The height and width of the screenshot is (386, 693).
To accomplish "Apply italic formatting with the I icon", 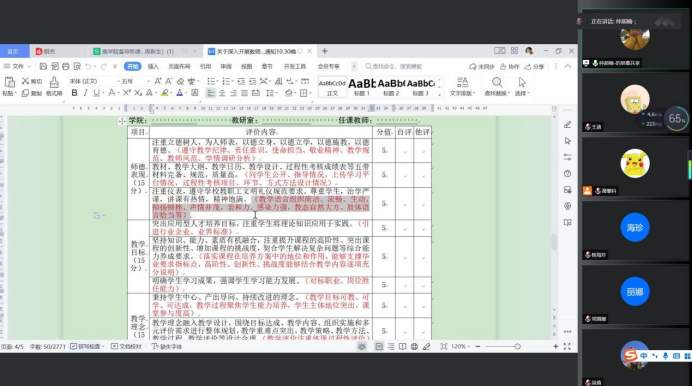I will 85,93.
